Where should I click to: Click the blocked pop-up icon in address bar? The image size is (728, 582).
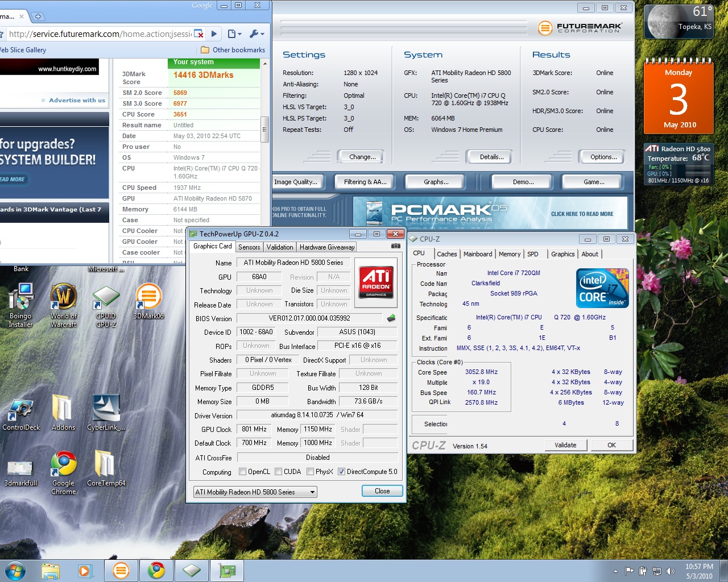tap(198, 34)
